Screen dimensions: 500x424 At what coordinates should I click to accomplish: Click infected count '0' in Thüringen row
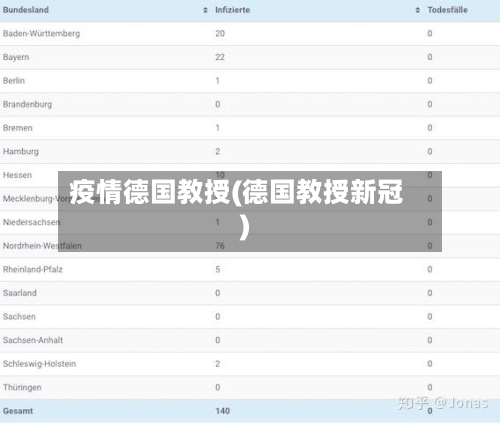218,387
